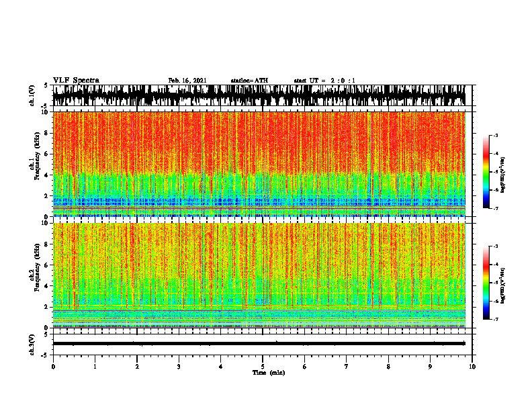Click time axis tick label "5"
Viewport: 532px width, 411px height.
pyautogui.click(x=263, y=367)
